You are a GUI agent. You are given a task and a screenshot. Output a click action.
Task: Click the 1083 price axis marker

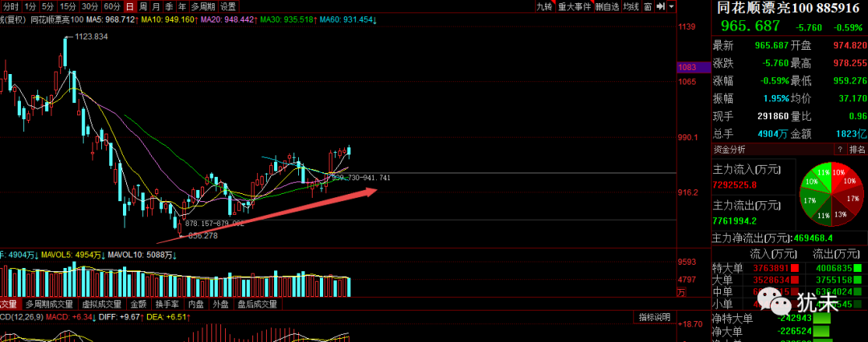click(x=694, y=67)
